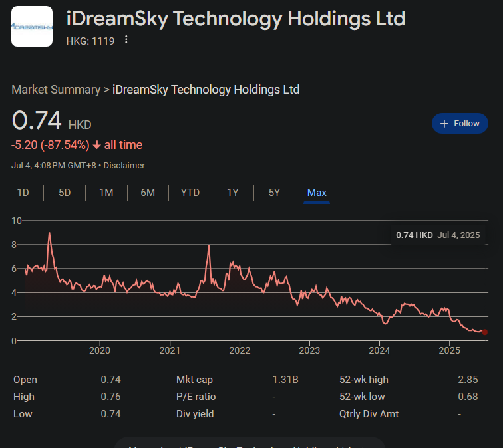The image size is (503, 448).
Task: Select the 5Y time range tab
Action: point(274,193)
